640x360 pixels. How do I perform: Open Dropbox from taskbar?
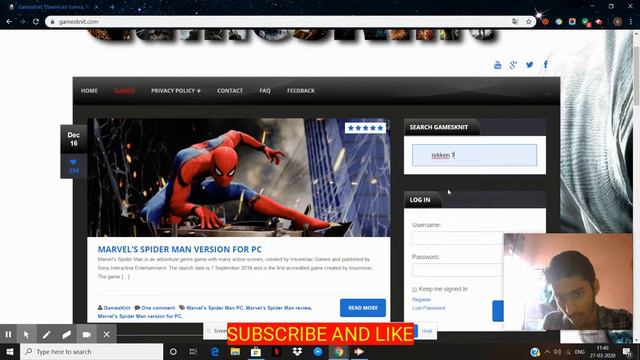coord(297,351)
